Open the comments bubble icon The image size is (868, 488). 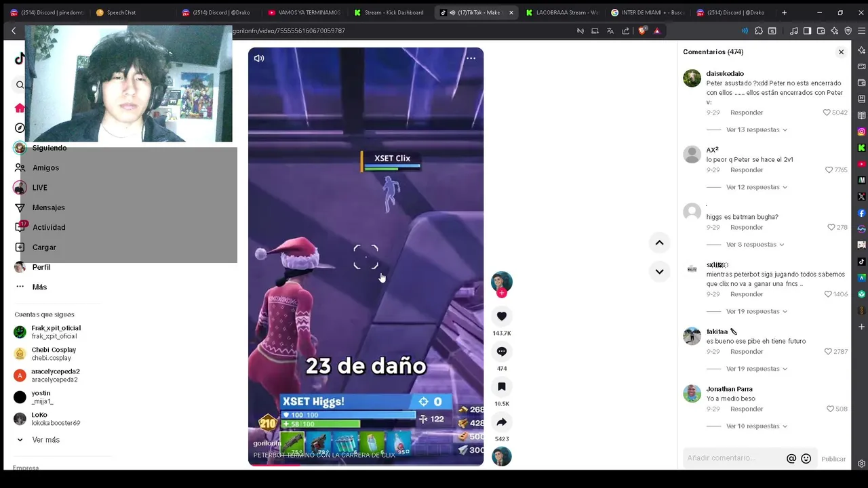[x=502, y=351]
